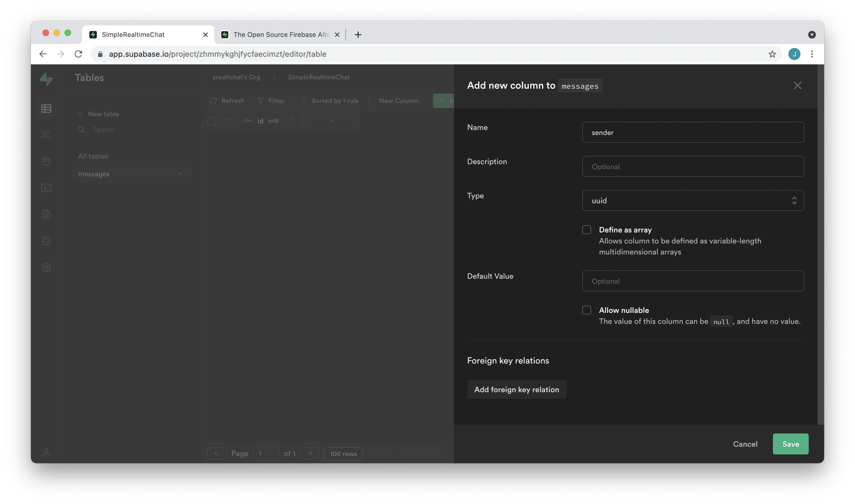This screenshot has width=855, height=504.
Task: Open the API docs file icon
Action: [x=46, y=214]
